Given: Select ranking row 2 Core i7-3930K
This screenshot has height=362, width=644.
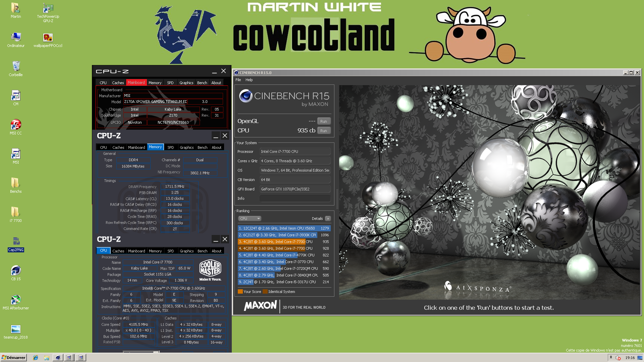Looking at the screenshot, I should point(284,235).
